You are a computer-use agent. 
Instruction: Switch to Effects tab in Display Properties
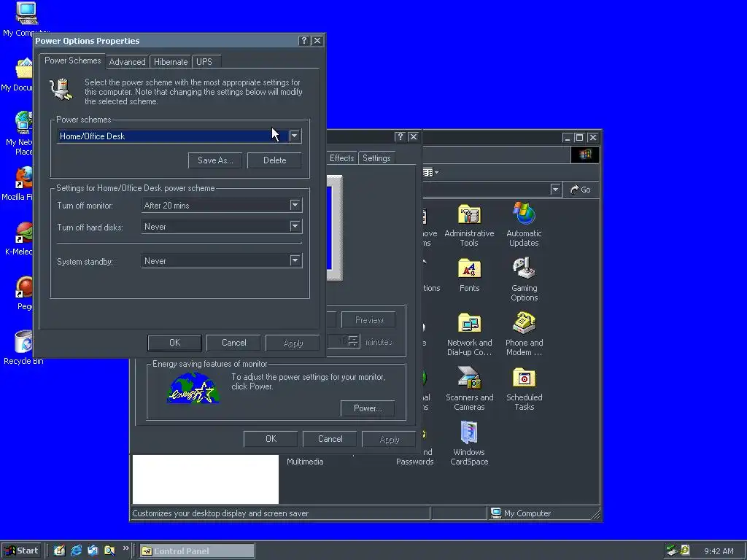[342, 158]
